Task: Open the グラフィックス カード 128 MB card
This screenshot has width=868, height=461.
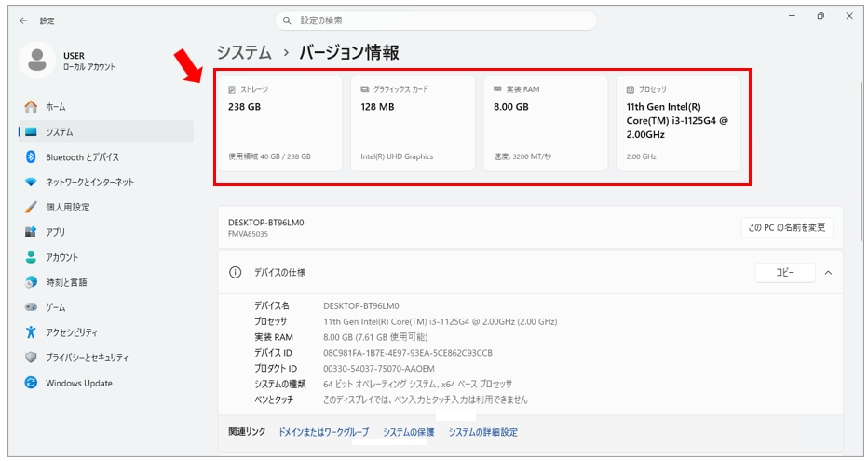Action: point(413,124)
